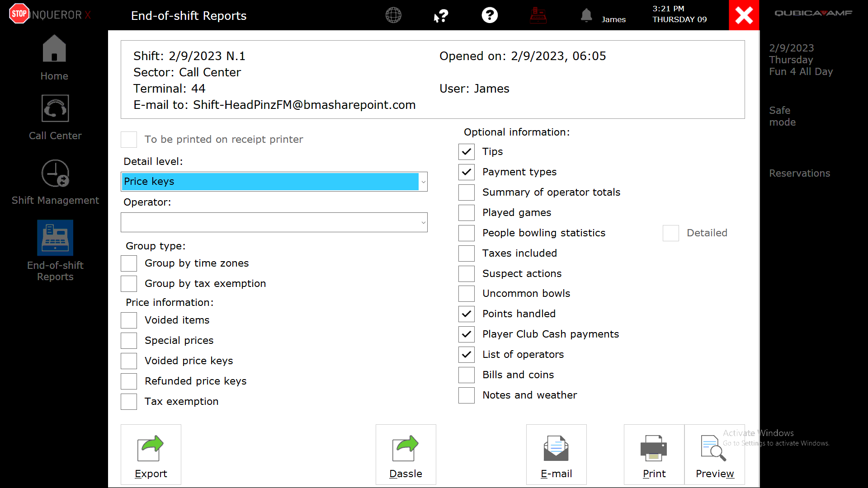Image resolution: width=868 pixels, height=488 pixels.
Task: Open report Preview
Action: click(715, 455)
